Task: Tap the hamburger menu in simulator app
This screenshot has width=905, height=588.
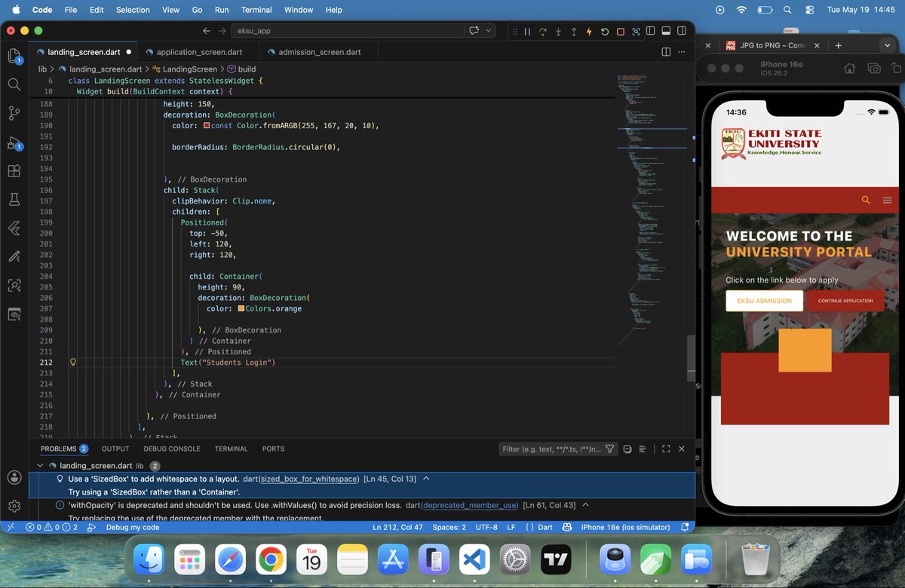Action: [x=887, y=200]
